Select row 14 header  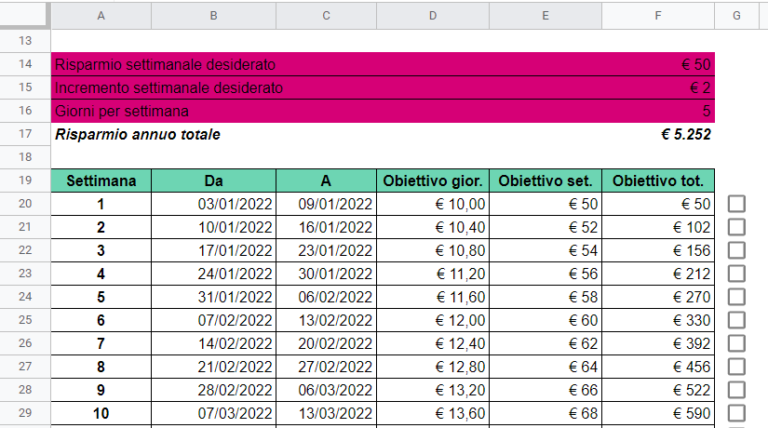(25, 64)
